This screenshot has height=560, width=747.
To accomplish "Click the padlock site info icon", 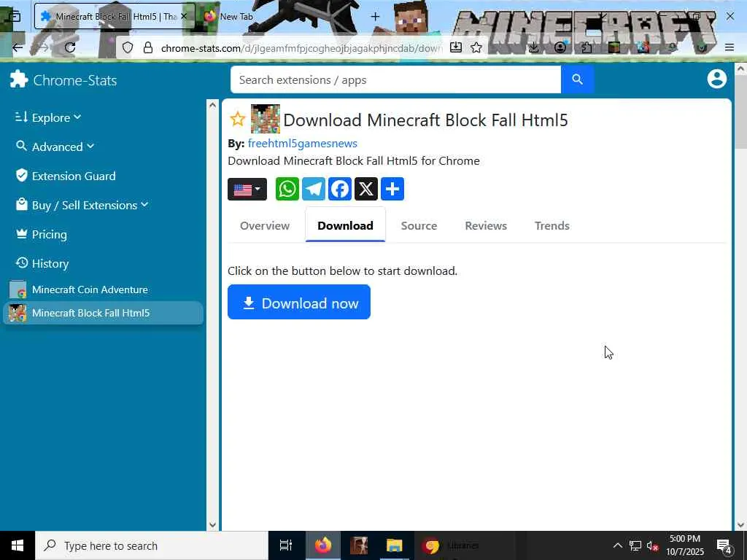I will pos(148,47).
